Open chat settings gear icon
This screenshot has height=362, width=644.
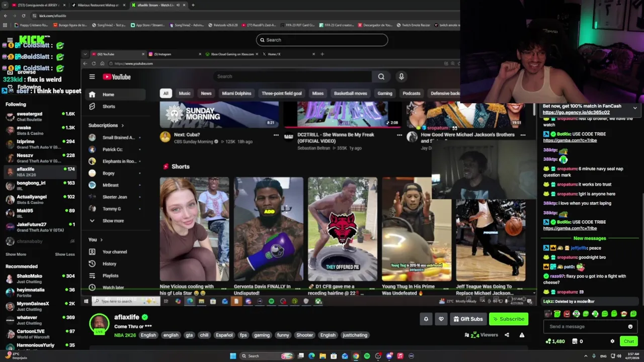tap(612, 341)
